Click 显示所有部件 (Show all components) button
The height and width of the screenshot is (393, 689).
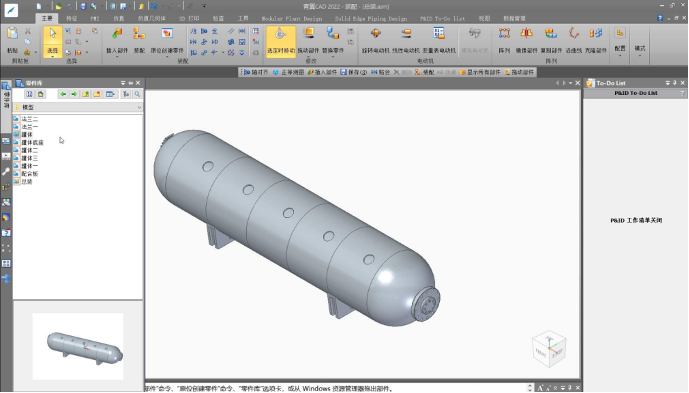[x=480, y=72]
